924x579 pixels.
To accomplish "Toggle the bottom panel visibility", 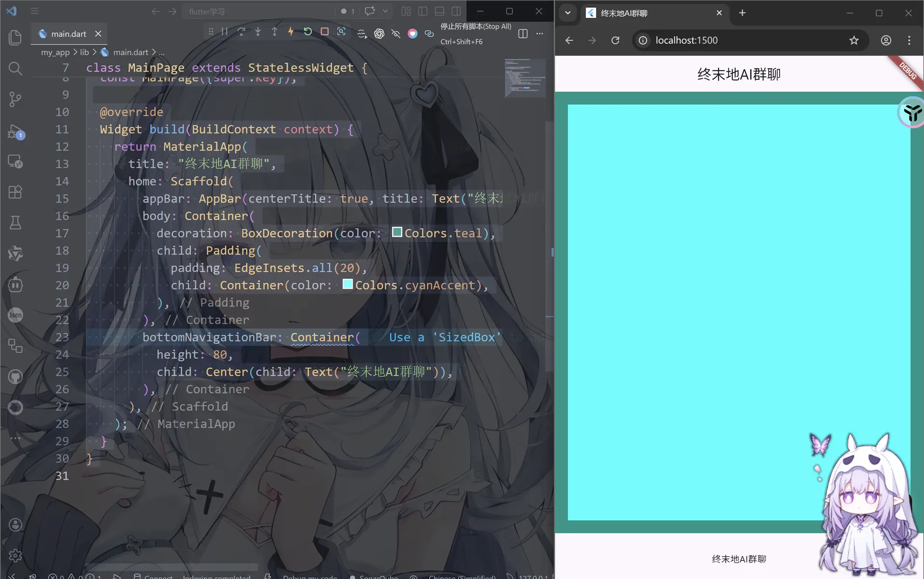I will tap(439, 11).
